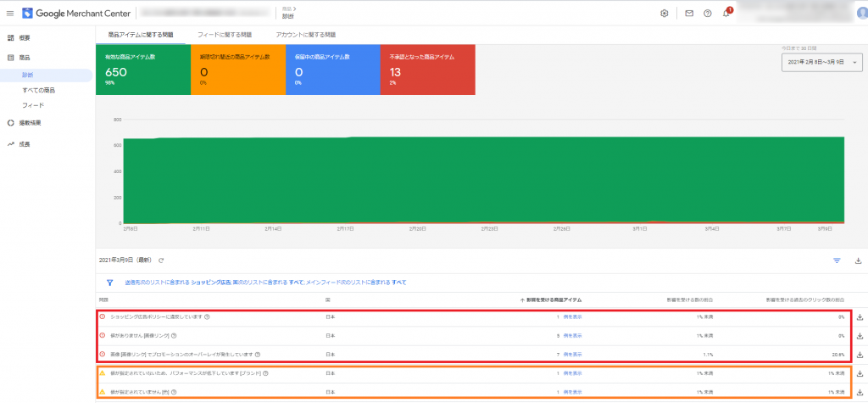The image size is (868, 403).
Task: Click the 2021年3月9日（最新） date label
Action: pyautogui.click(x=125, y=260)
